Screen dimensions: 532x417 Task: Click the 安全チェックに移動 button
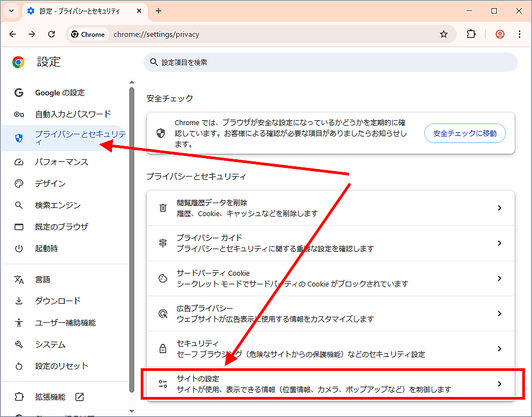(465, 133)
